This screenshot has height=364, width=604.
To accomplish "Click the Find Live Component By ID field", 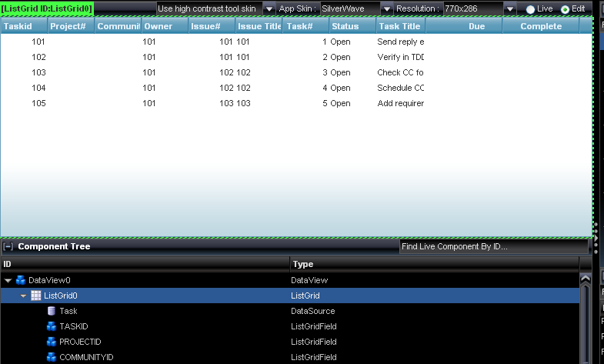I will [x=492, y=246].
